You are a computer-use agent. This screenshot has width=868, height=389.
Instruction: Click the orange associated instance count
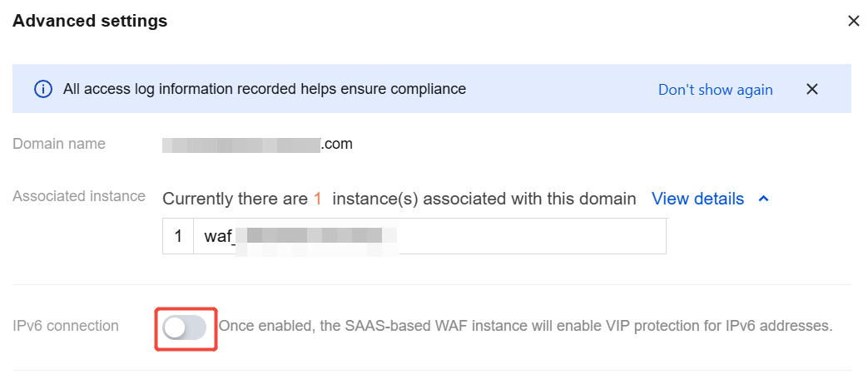click(317, 199)
